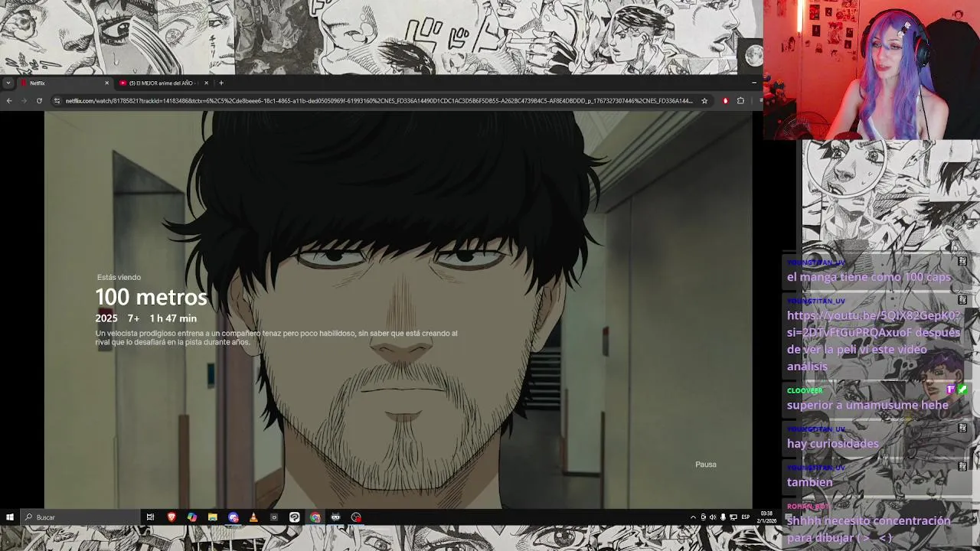Close the YouTube anime tab
The width and height of the screenshot is (980, 551).
(206, 83)
